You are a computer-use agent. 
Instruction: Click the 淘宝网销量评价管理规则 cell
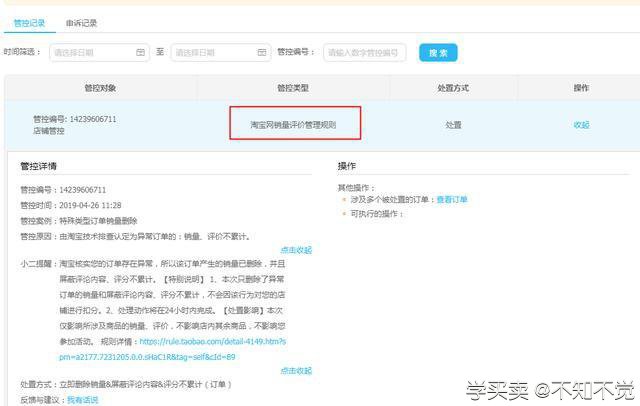[293, 125]
